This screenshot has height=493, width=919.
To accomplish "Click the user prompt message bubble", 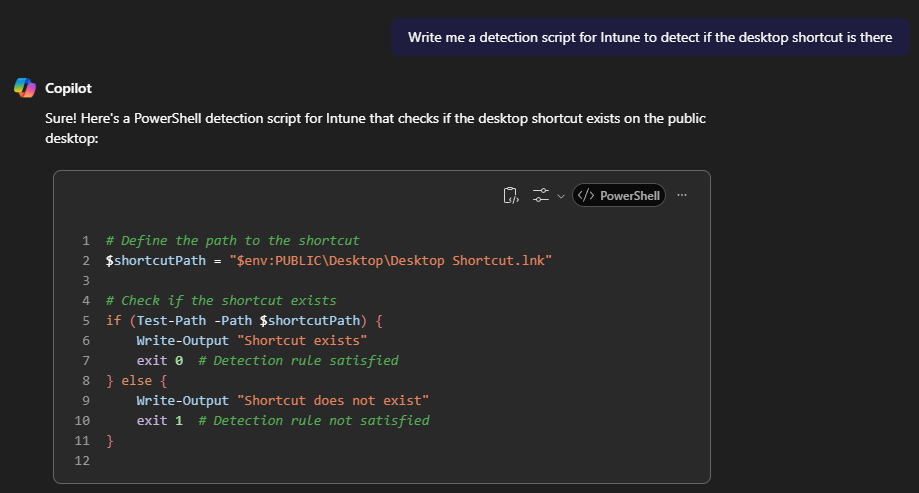I will pos(649,38).
